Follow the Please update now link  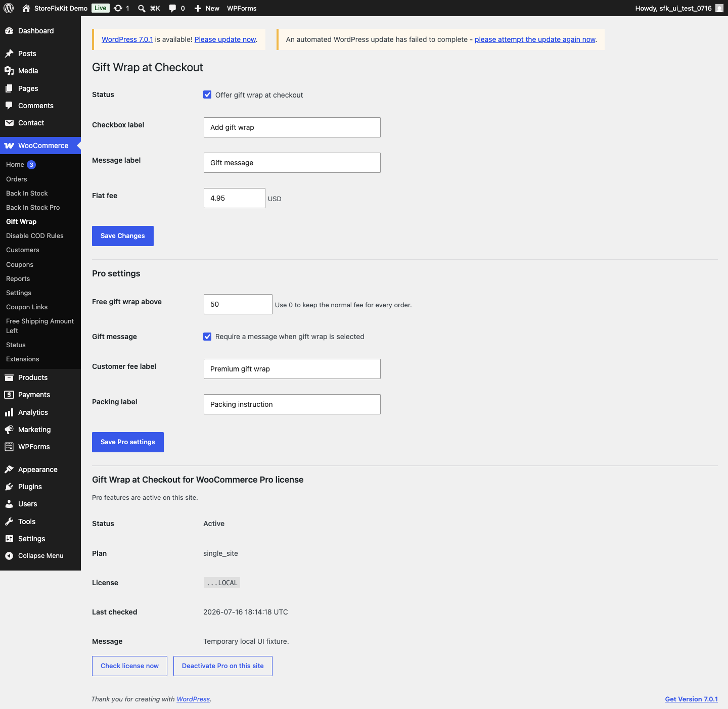225,39
